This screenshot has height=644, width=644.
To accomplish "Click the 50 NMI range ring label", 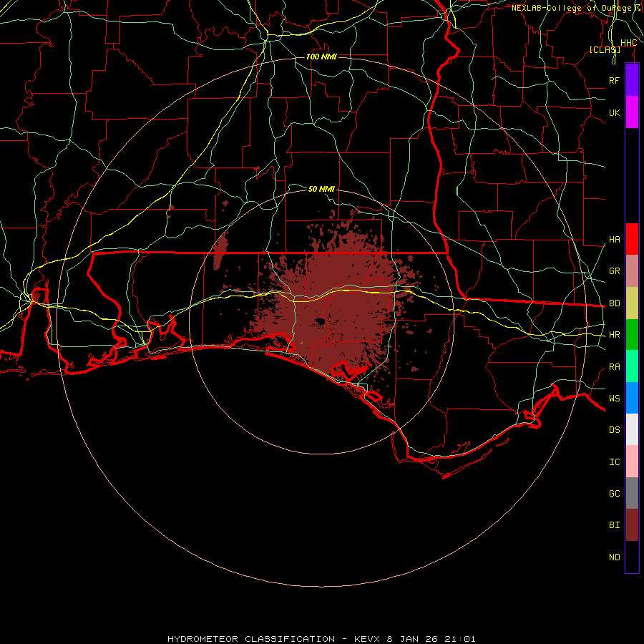I will (321, 189).
